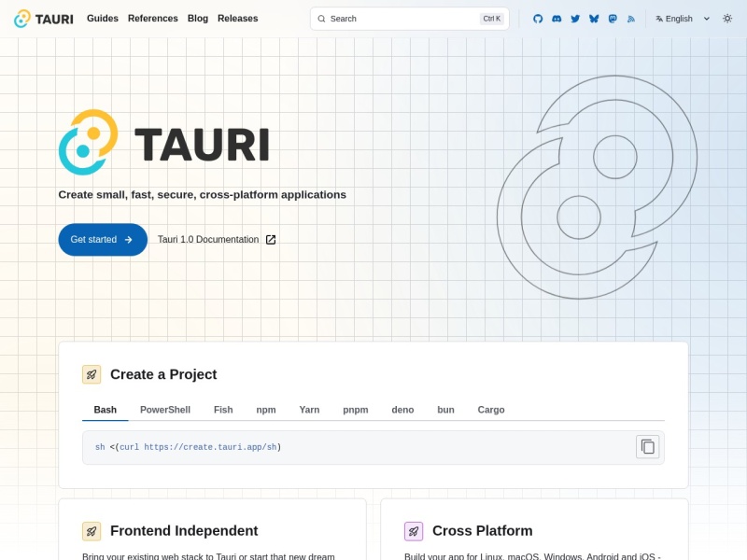Click the external link icon beside Tauri 1.0 Documentation

(271, 240)
